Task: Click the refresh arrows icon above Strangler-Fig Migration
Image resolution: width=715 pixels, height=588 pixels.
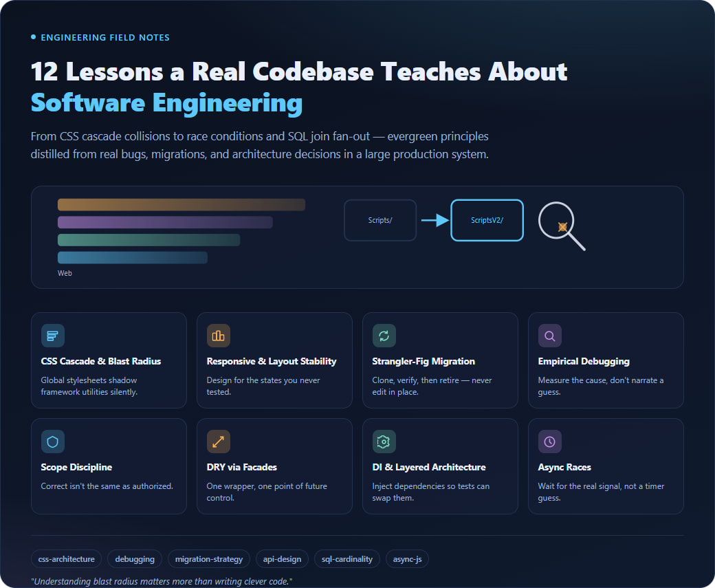Action: point(384,336)
